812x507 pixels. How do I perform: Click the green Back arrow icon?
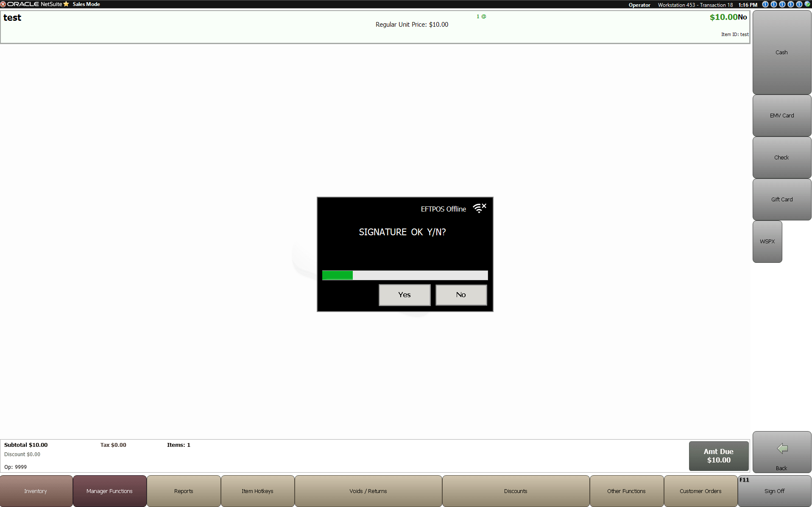coord(782,448)
